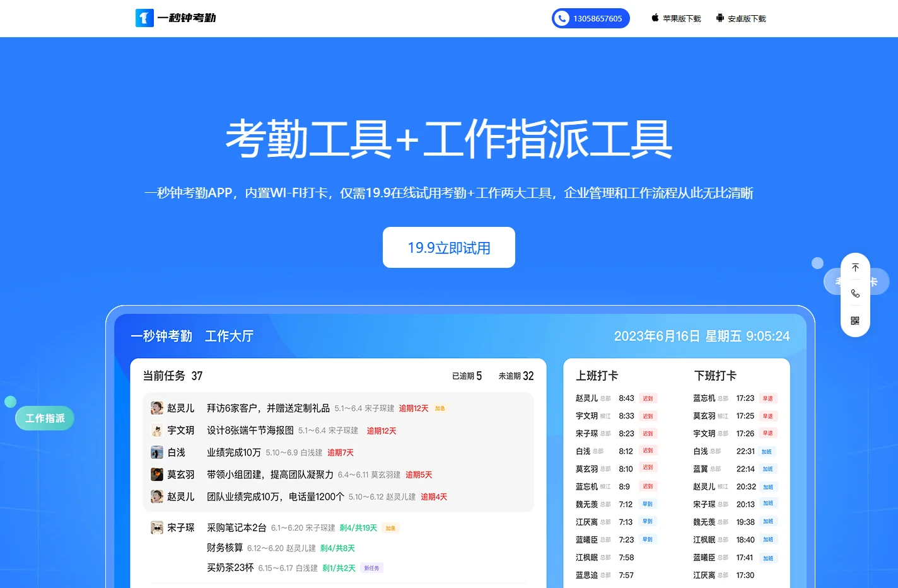
Task: Open task 买奶茶23杯
Action: tap(230, 568)
